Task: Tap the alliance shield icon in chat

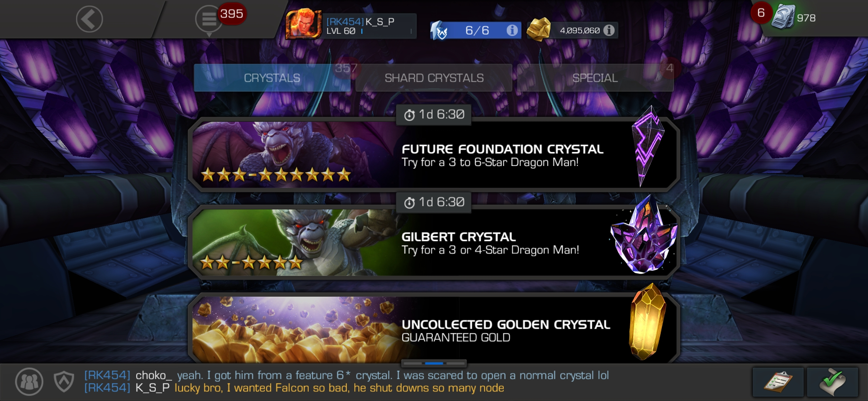Action: coord(64,381)
